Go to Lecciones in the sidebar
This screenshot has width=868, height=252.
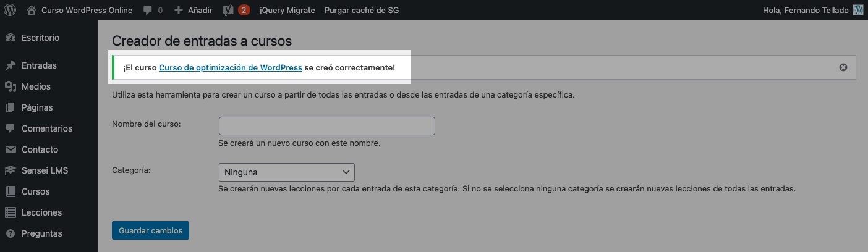pyautogui.click(x=41, y=212)
